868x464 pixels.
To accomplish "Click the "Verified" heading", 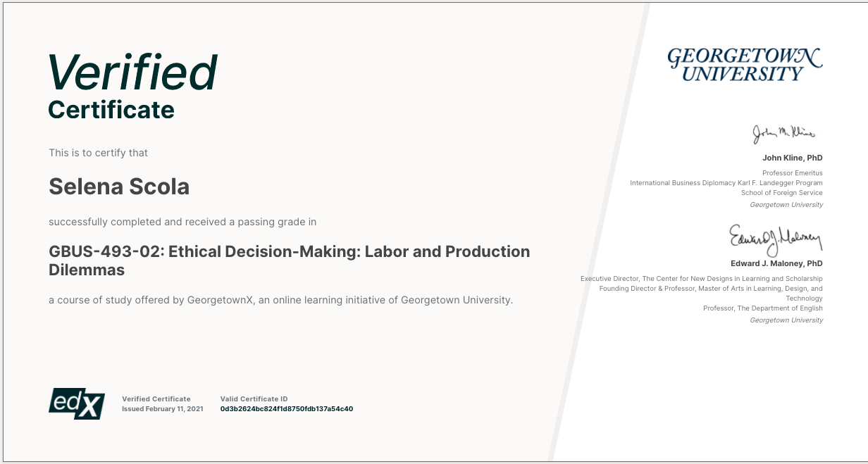I will tap(132, 72).
